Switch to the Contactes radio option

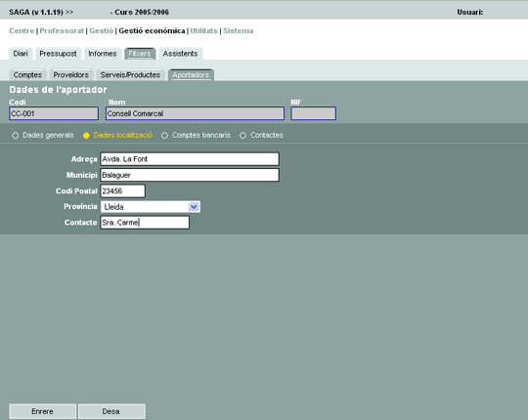tap(242, 136)
